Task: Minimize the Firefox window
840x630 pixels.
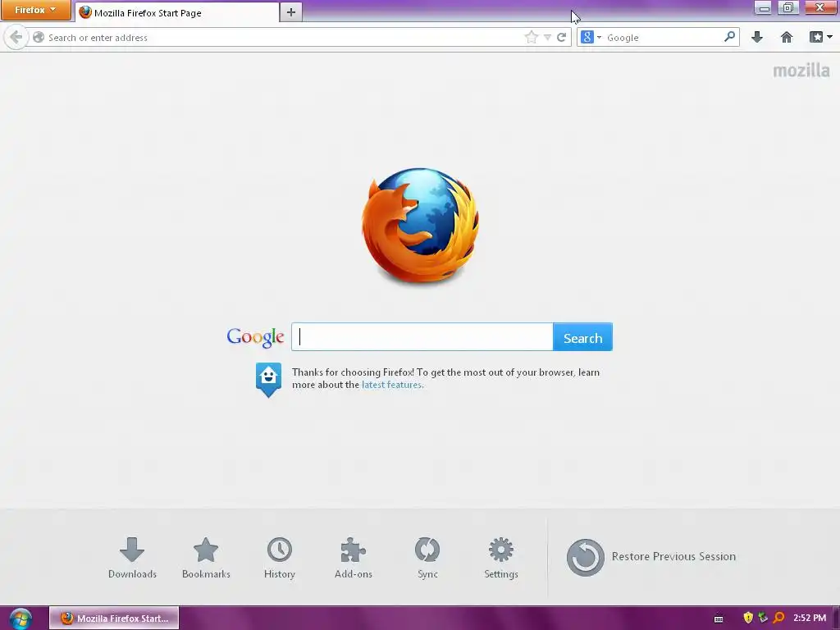Action: 764,8
